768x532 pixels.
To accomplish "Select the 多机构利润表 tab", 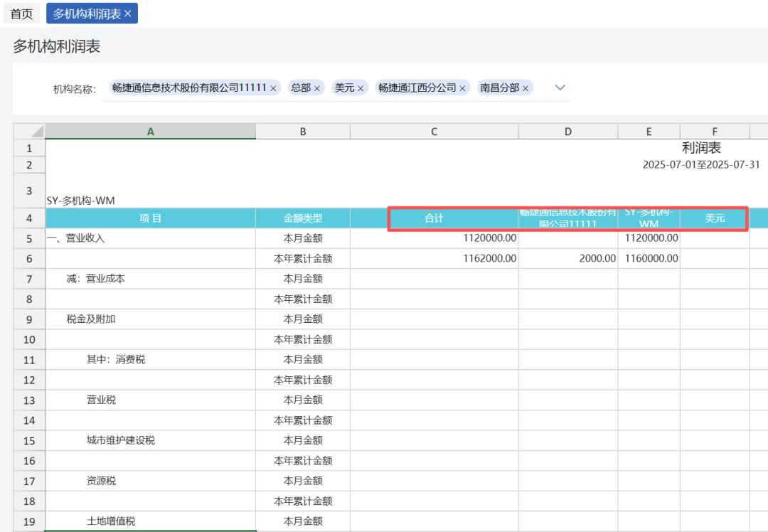I will (85, 13).
